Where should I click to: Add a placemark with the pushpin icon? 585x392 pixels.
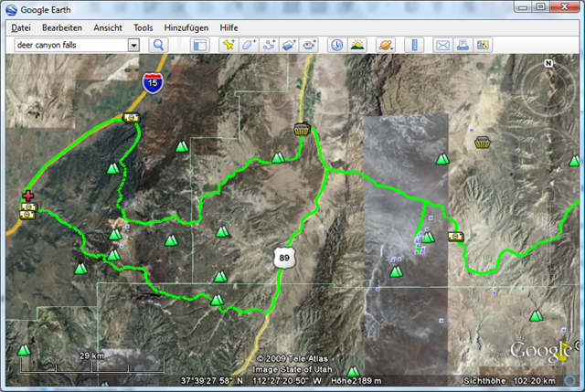pos(229,45)
